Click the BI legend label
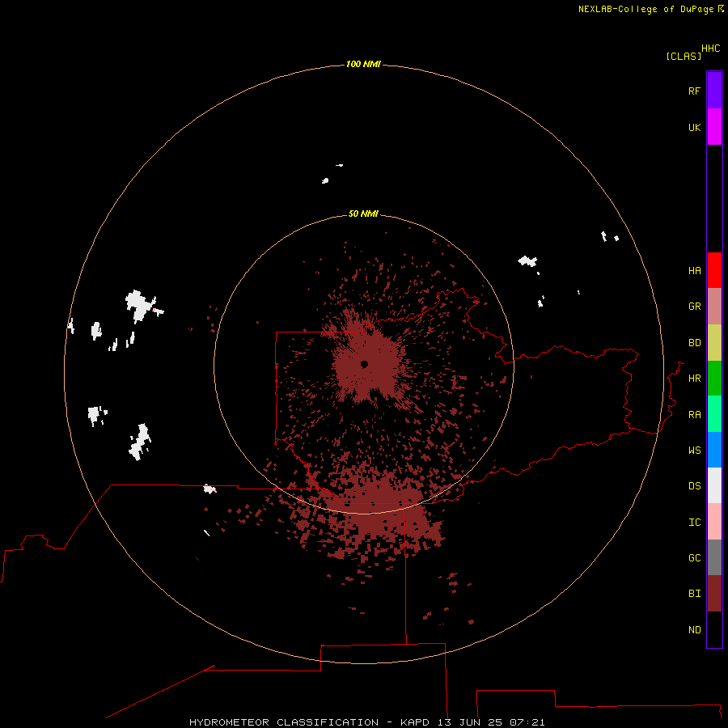 coord(694,594)
